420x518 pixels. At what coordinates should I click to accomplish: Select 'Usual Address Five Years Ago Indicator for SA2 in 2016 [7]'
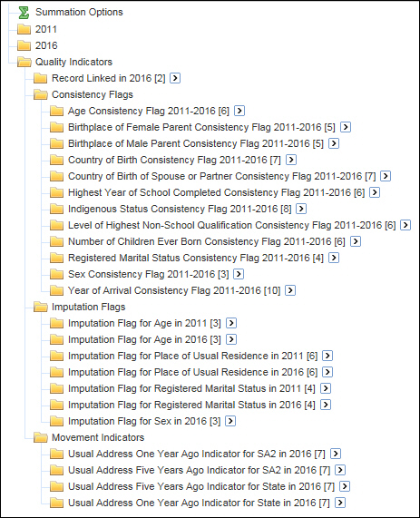[x=200, y=471]
